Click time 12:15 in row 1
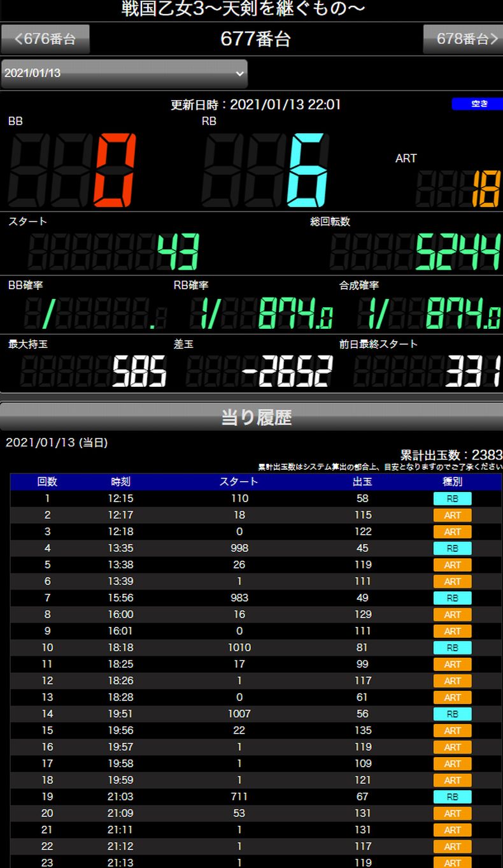This screenshot has height=868, width=503. (121, 498)
